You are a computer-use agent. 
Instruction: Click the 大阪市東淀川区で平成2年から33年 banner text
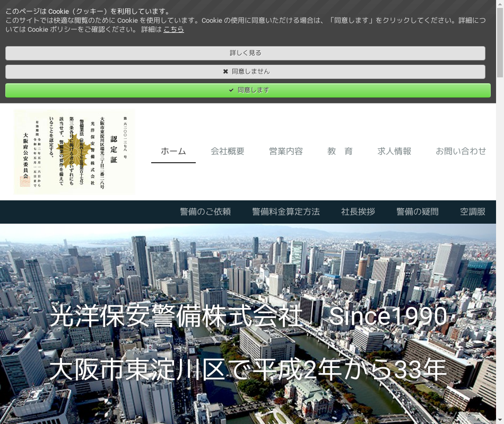(x=248, y=370)
